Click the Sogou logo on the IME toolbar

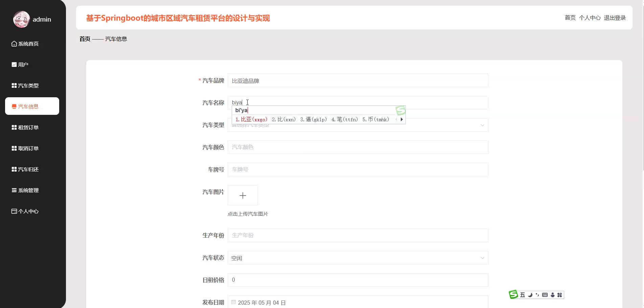(x=513, y=294)
